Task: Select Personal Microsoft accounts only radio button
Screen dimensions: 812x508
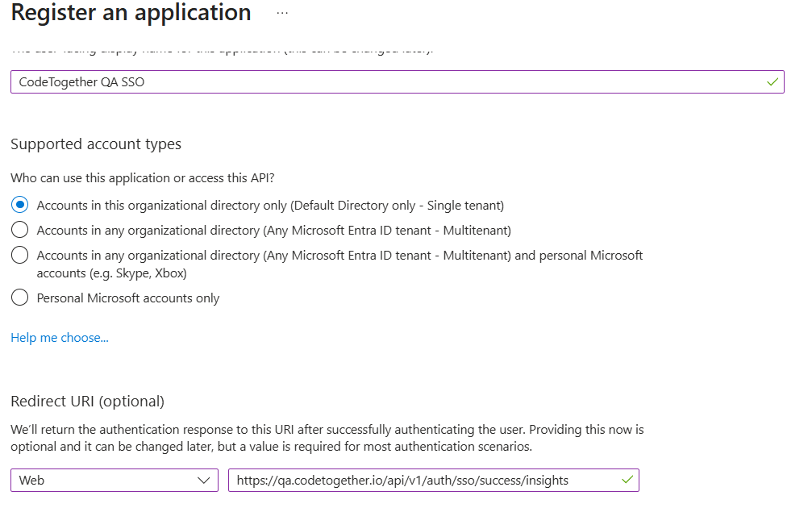Action: tap(20, 298)
